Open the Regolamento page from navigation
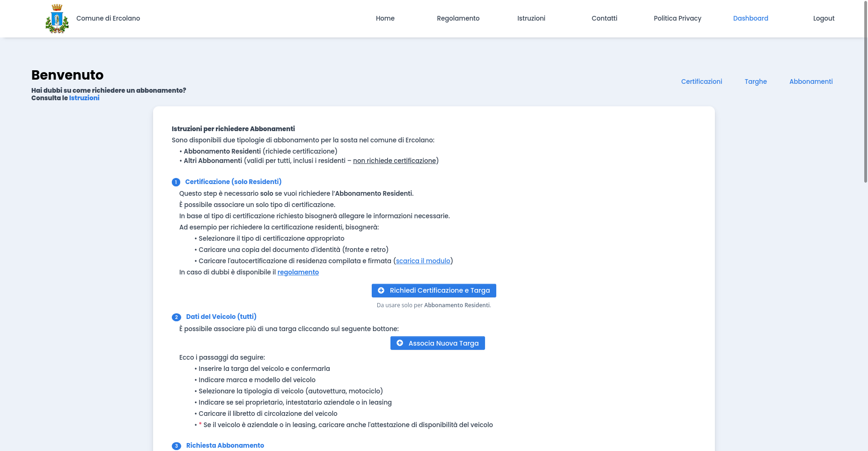 (x=458, y=18)
